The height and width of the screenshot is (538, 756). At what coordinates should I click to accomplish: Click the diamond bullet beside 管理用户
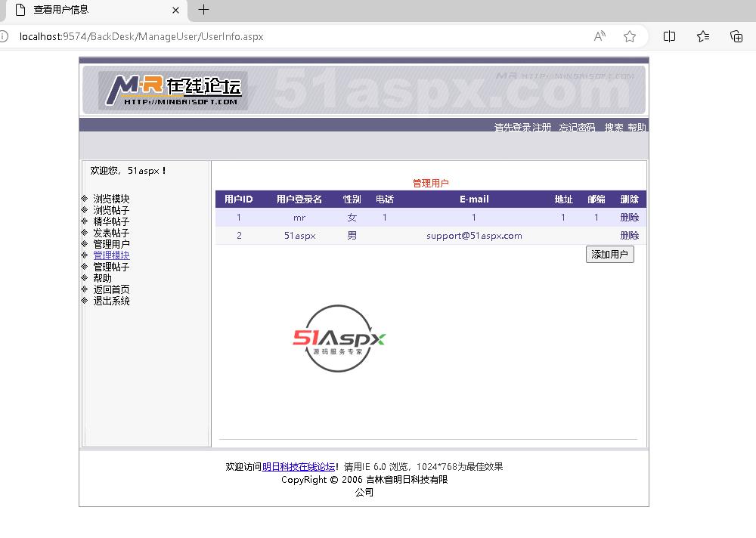pos(85,243)
